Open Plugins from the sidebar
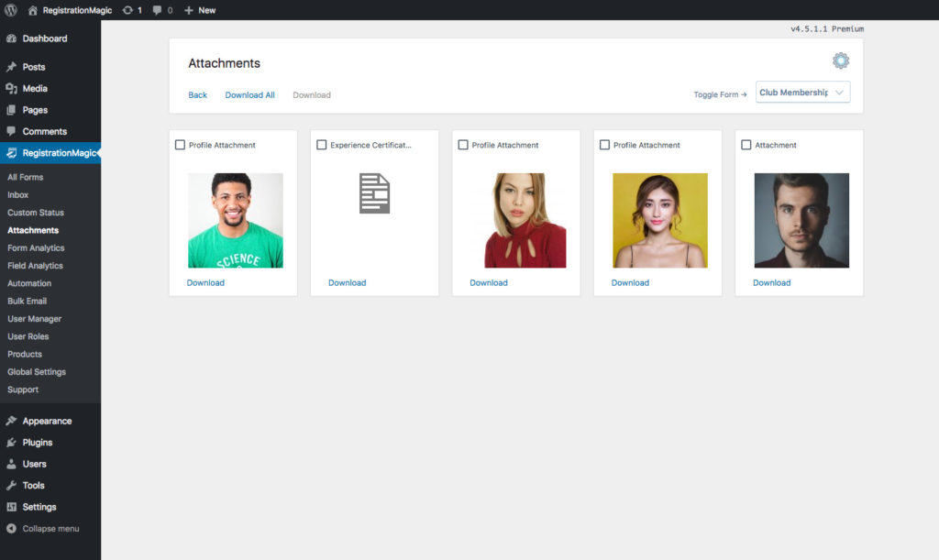Viewport: 939px width, 560px height. click(37, 443)
